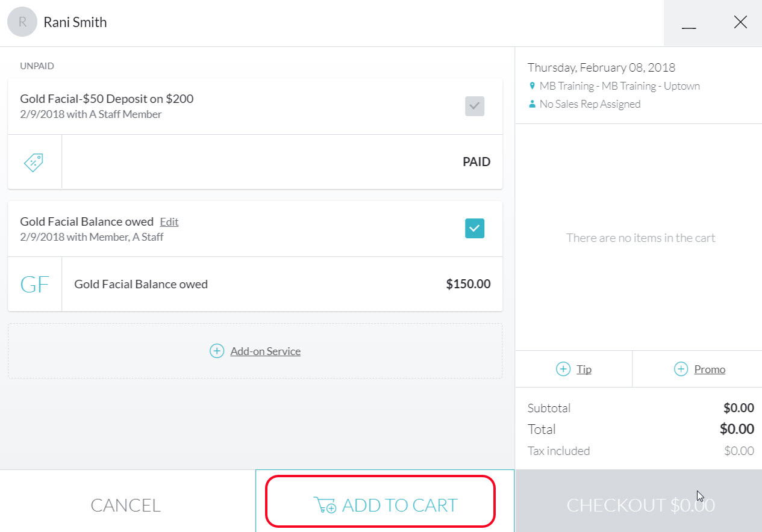Click the Add to Cart button
Image resolution: width=762 pixels, height=532 pixels.
coord(378,506)
